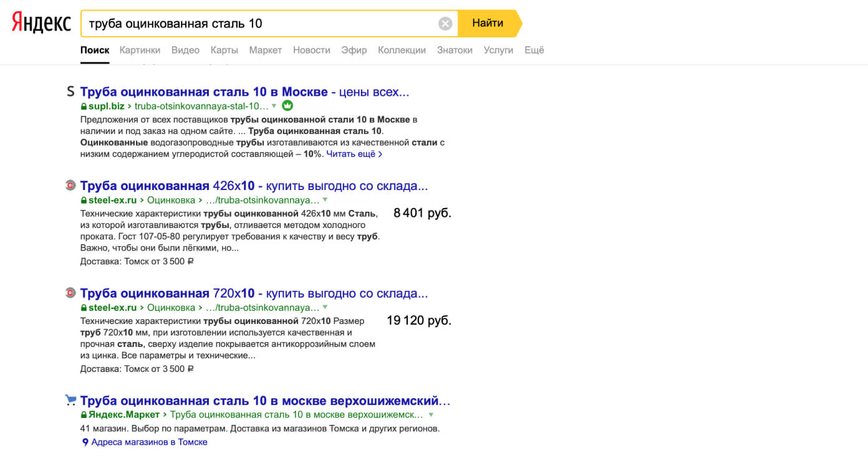Expand the dropdown arrow of the 720x10 result URL
This screenshot has width=868, height=461.
click(325, 307)
